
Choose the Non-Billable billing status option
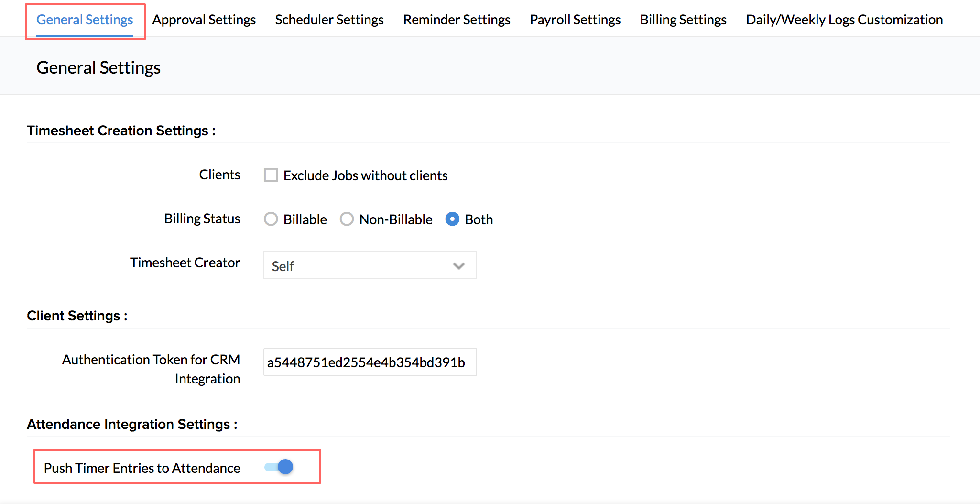(347, 219)
